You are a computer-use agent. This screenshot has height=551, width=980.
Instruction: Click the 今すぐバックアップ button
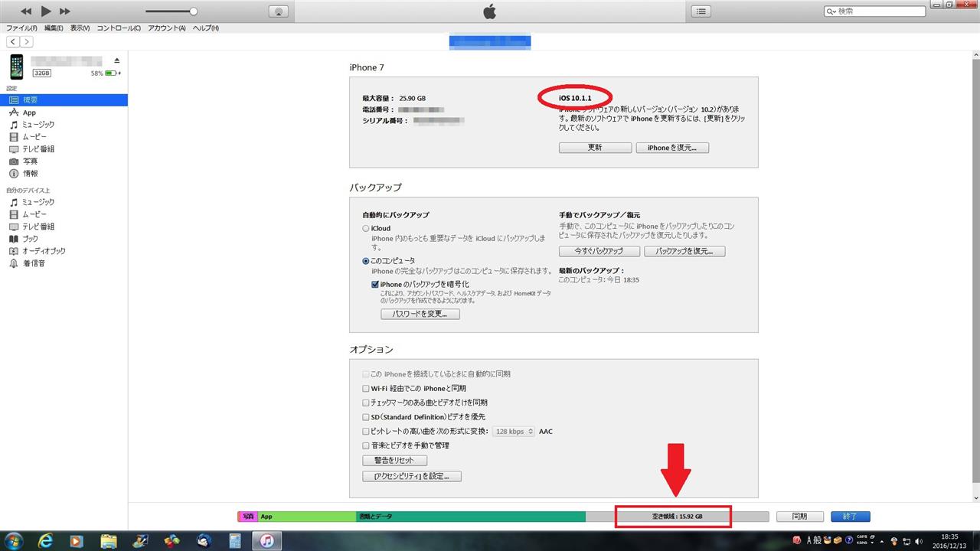pos(599,251)
